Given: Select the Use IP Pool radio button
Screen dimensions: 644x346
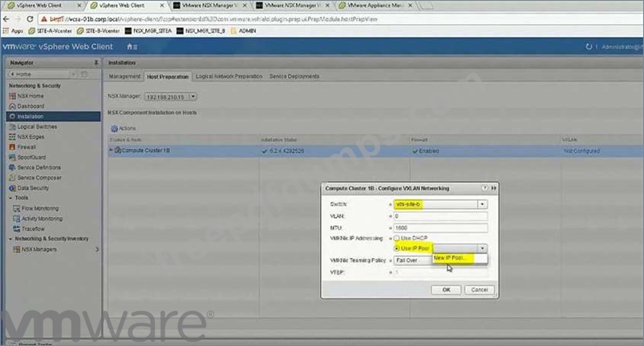Looking at the screenshot, I should [x=397, y=248].
